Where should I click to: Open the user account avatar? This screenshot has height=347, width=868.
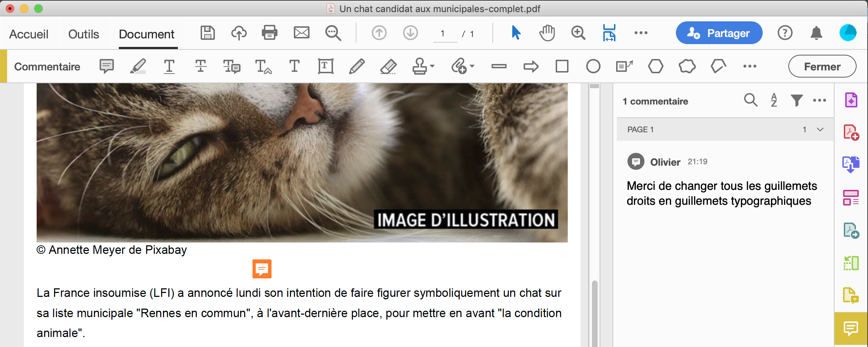pyautogui.click(x=848, y=33)
